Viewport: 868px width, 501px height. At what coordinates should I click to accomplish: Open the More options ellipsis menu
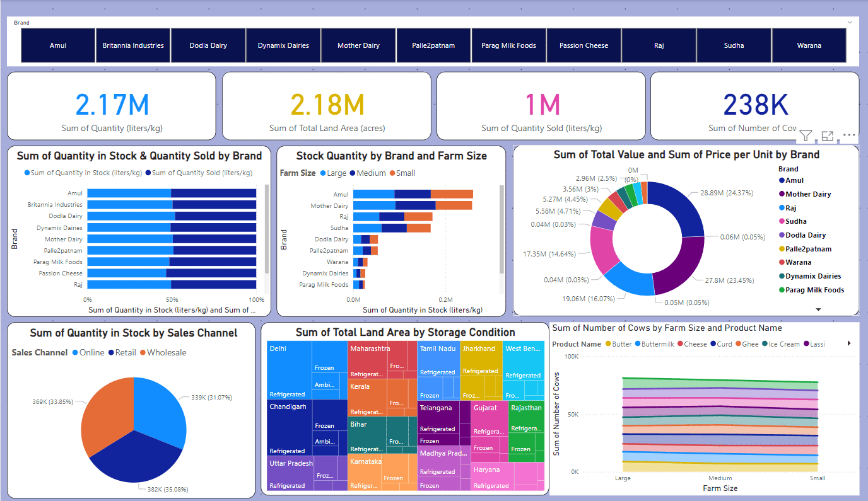click(849, 135)
